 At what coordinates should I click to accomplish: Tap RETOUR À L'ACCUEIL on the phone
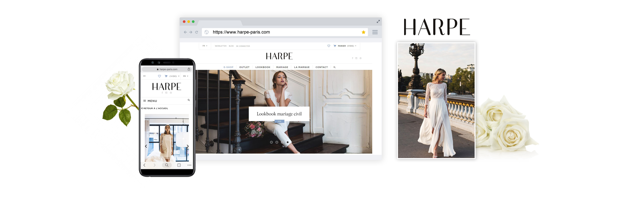(x=155, y=108)
